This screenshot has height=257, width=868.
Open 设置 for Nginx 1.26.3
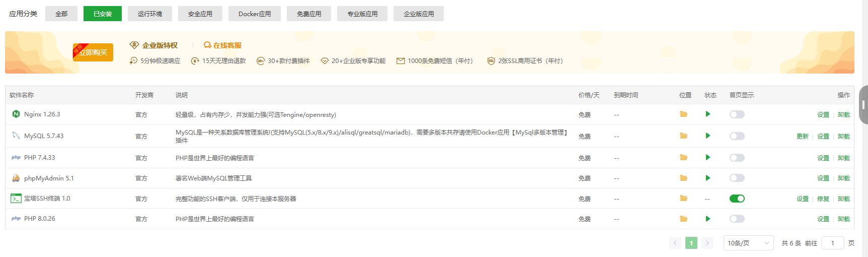[823, 115]
